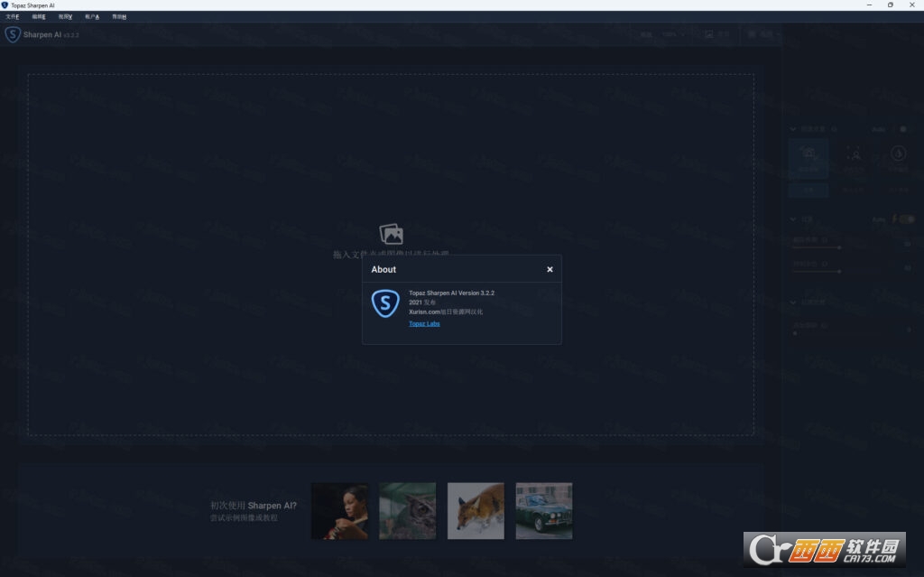Open the 编辑 Edit menu
Screen dimensions: 924x577
point(39,16)
